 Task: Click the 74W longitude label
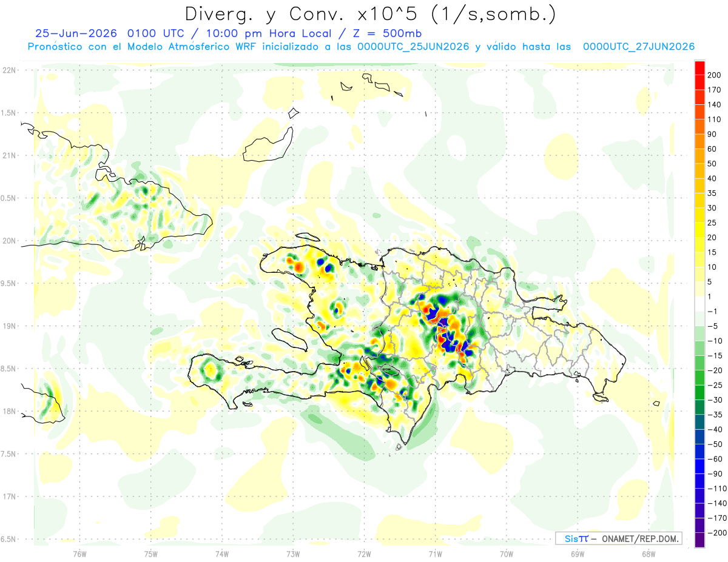click(222, 554)
